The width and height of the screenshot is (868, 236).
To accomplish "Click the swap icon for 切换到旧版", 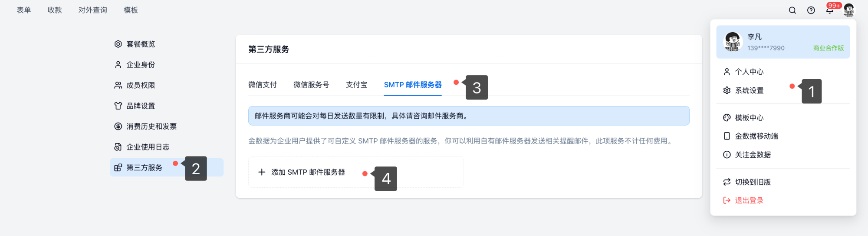I will 727,182.
